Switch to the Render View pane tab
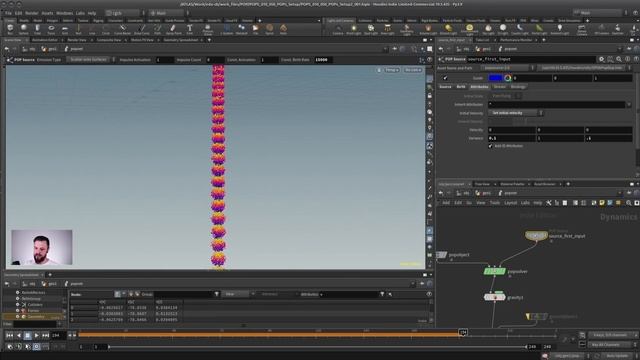 (x=77, y=40)
